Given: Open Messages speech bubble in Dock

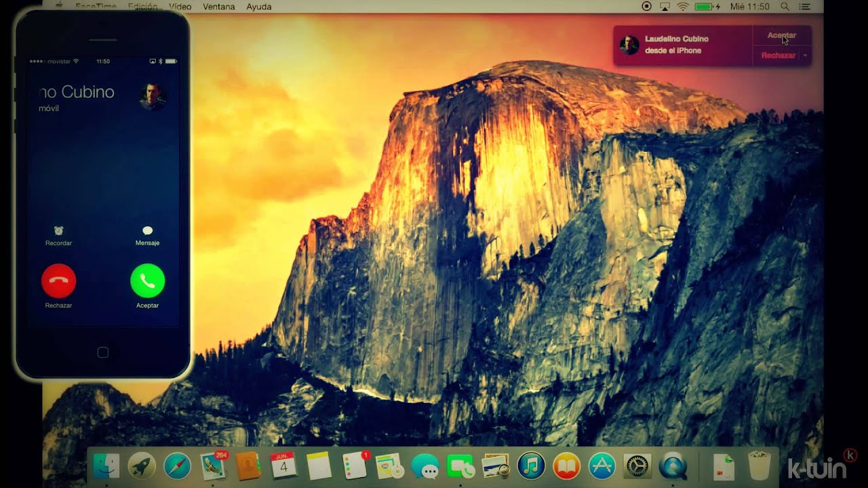Looking at the screenshot, I should click(425, 466).
